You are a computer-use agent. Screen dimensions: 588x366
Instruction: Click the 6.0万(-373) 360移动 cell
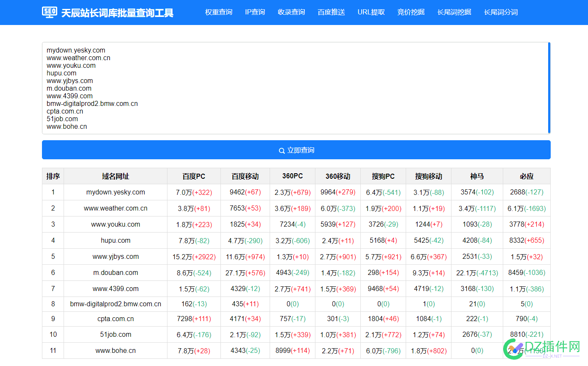point(338,208)
